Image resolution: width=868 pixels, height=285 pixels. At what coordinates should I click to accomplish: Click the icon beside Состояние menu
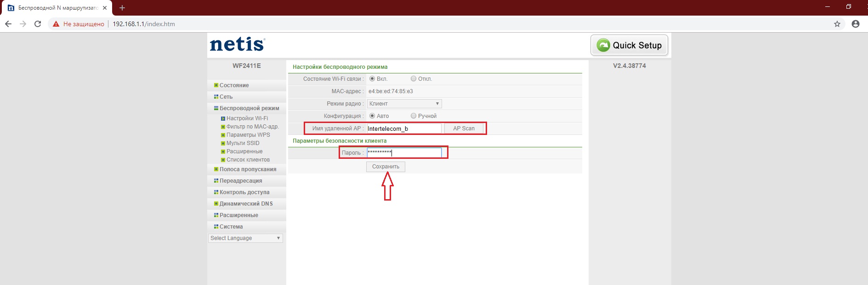(216, 85)
